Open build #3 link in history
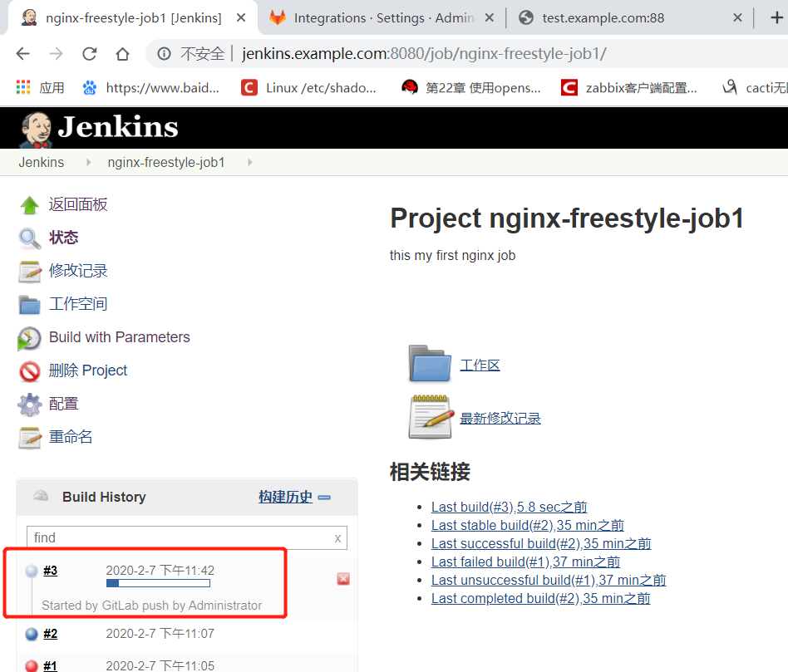Viewport: 788px width, 672px height. tap(50, 571)
